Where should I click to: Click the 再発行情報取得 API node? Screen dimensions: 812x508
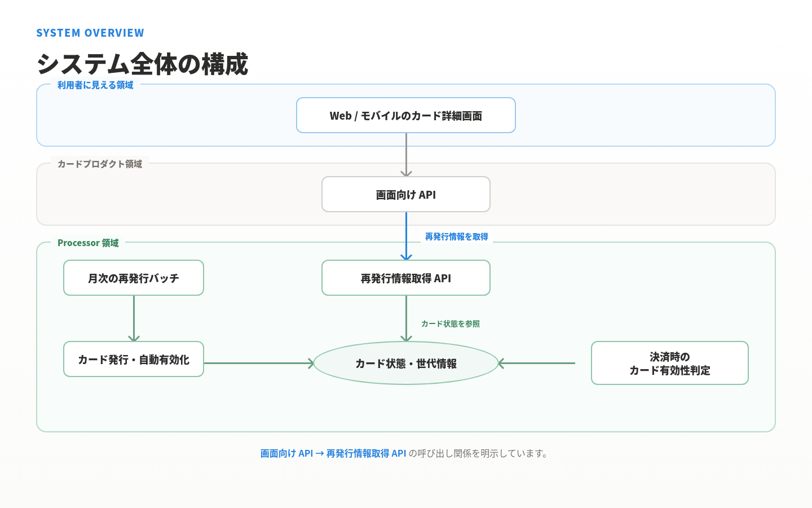tap(406, 278)
